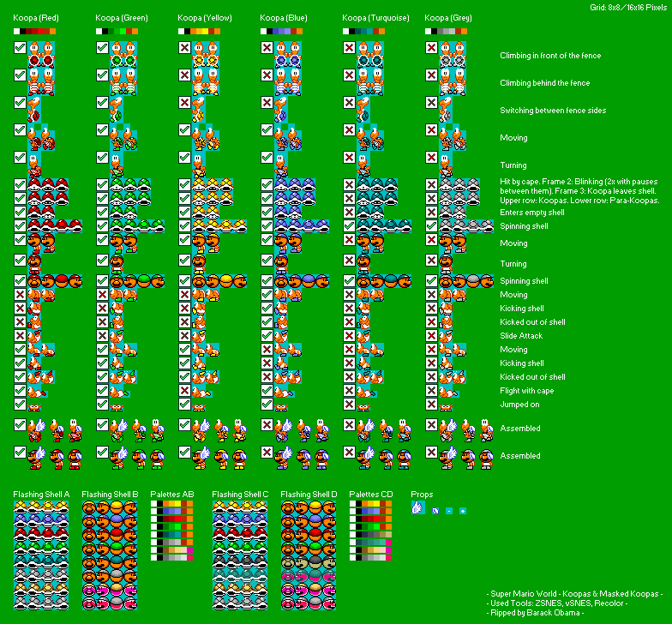672x624 pixels.
Task: Open the Flashing Shell A sprite block
Action: (x=41, y=555)
